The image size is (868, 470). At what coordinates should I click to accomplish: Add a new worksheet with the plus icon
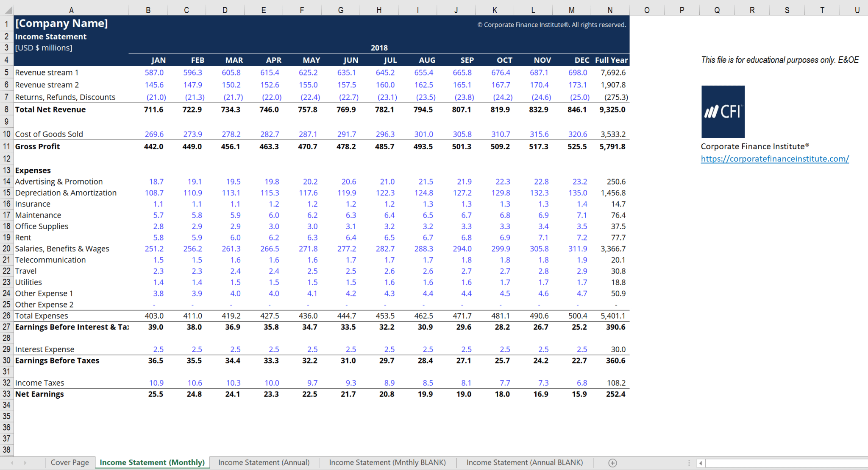[612, 462]
